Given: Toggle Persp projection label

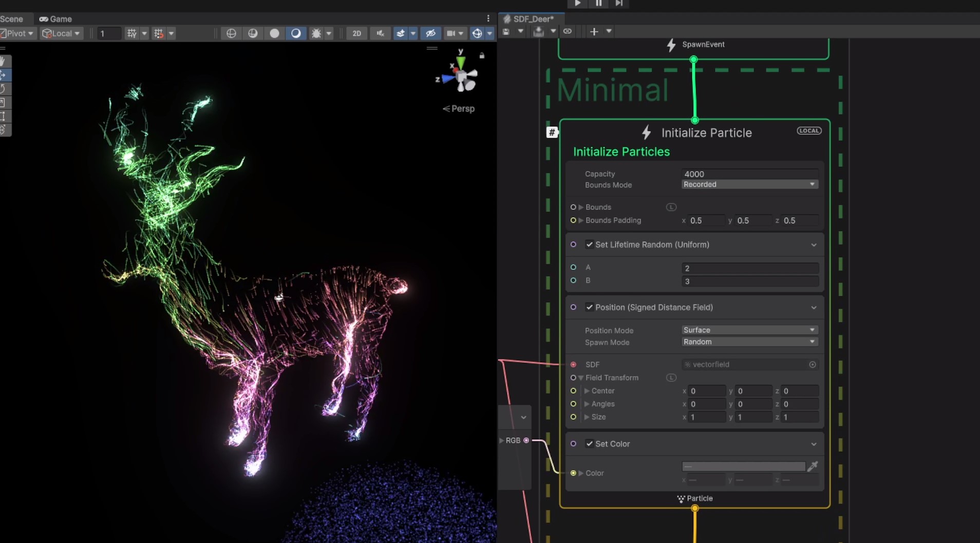Looking at the screenshot, I should [x=459, y=109].
